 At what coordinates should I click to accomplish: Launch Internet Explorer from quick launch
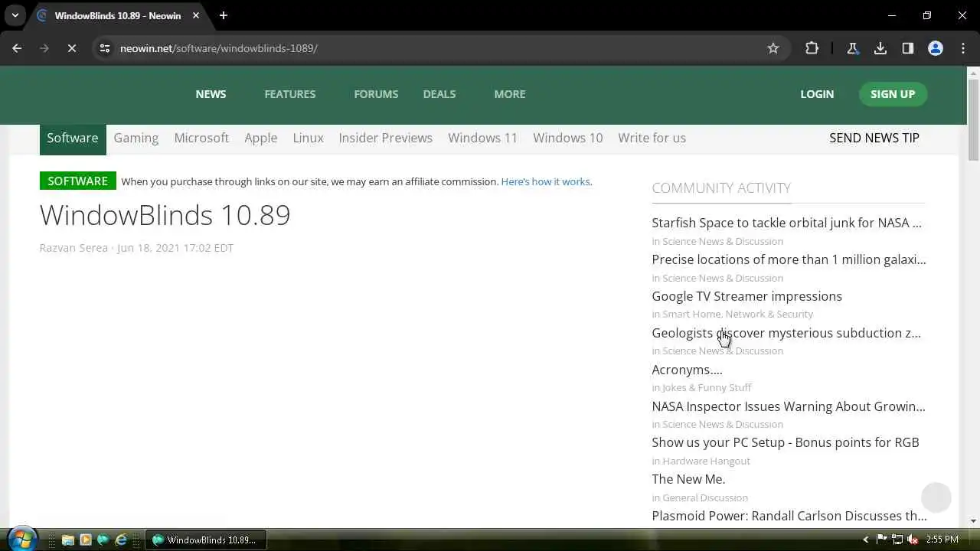tap(121, 540)
